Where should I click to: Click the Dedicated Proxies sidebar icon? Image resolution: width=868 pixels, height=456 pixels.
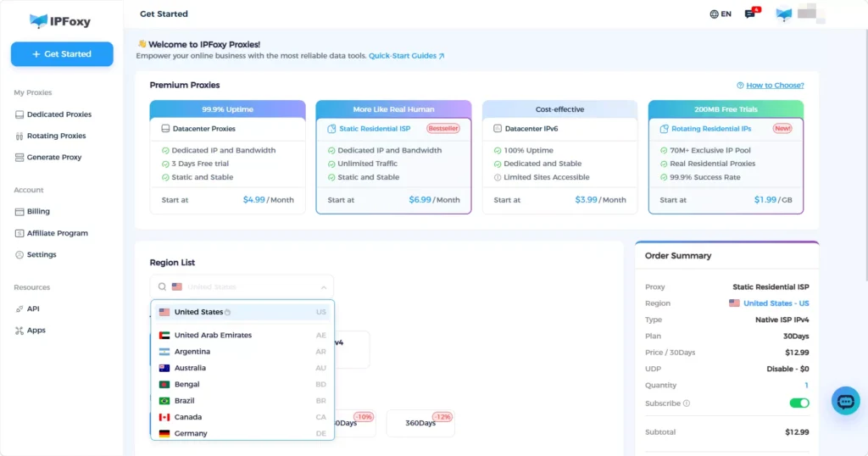[19, 114]
